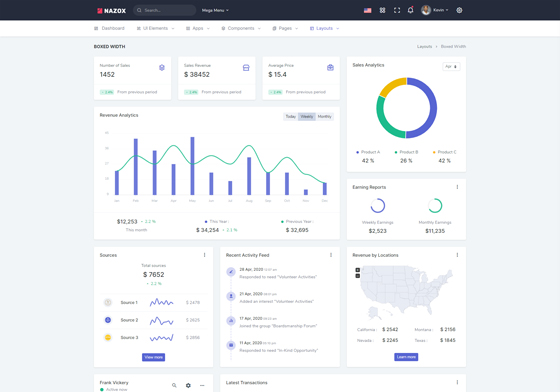The image size is (560, 392).
Task: Open the apps grid shortcut
Action: [x=382, y=10]
